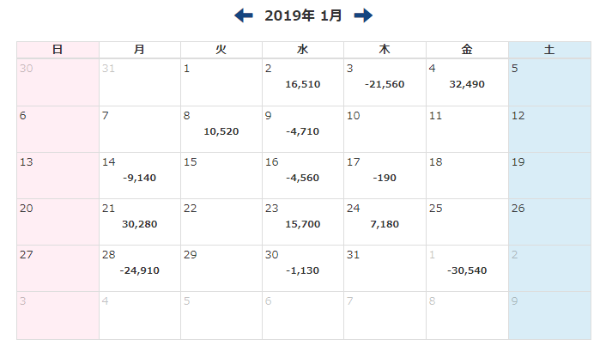The height and width of the screenshot is (364, 612).
Task: Open the 16,510 entry on January 2
Action: tap(303, 85)
